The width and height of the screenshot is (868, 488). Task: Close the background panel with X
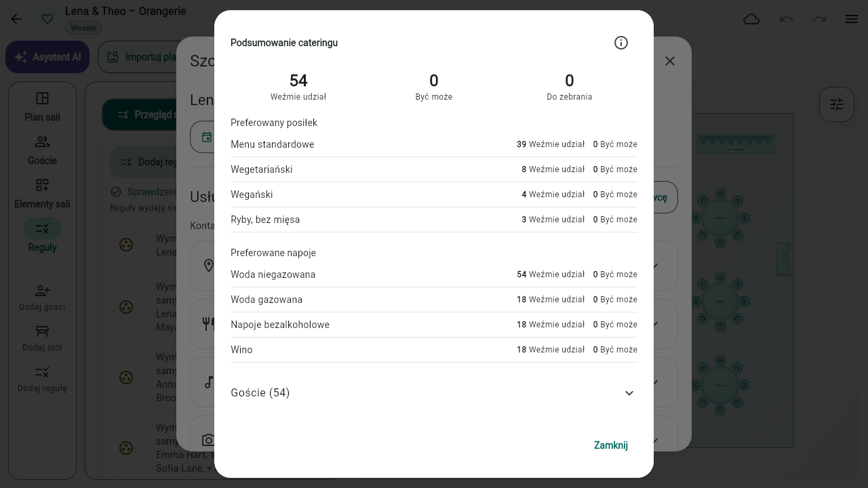click(x=670, y=61)
